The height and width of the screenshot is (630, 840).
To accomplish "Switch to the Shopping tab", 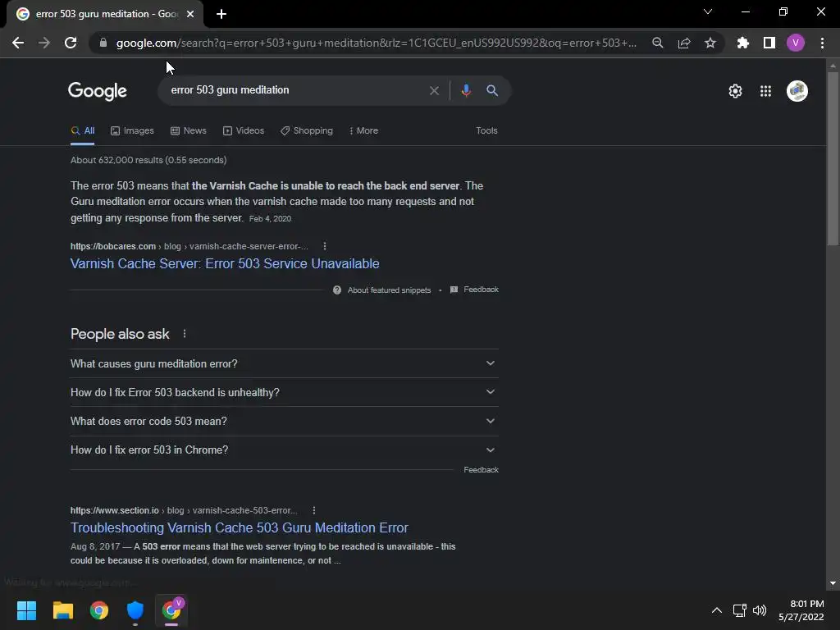I will 307,130.
